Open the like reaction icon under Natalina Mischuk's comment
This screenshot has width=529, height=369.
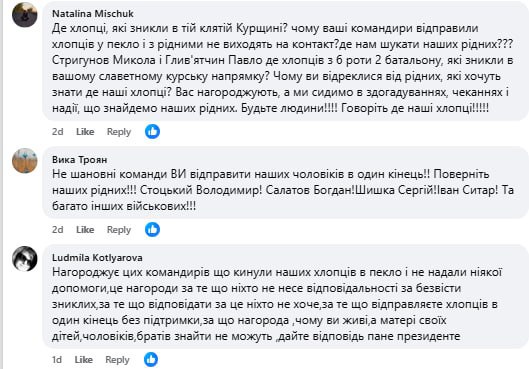152,132
